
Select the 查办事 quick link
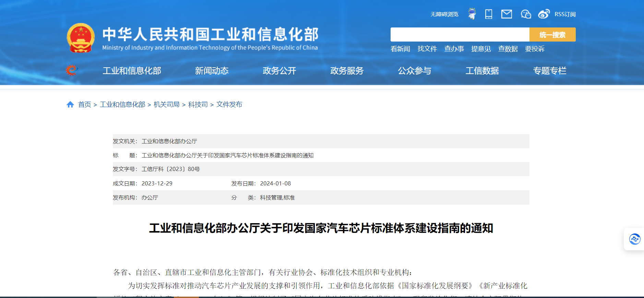(454, 49)
